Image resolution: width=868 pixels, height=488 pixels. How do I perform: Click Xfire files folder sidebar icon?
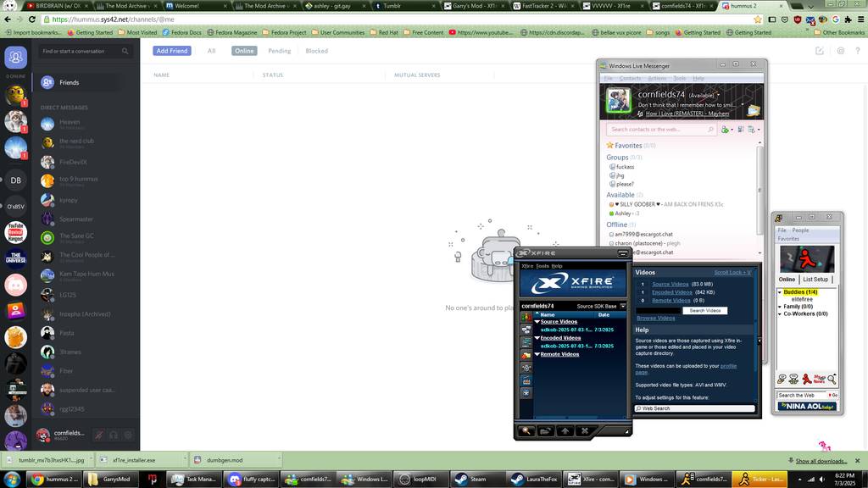pos(526,355)
